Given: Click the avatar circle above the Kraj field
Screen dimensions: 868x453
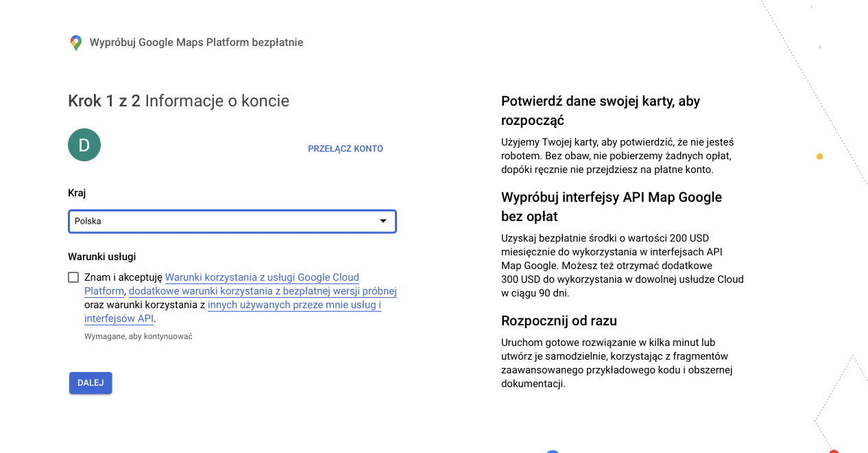Looking at the screenshot, I should [84, 145].
